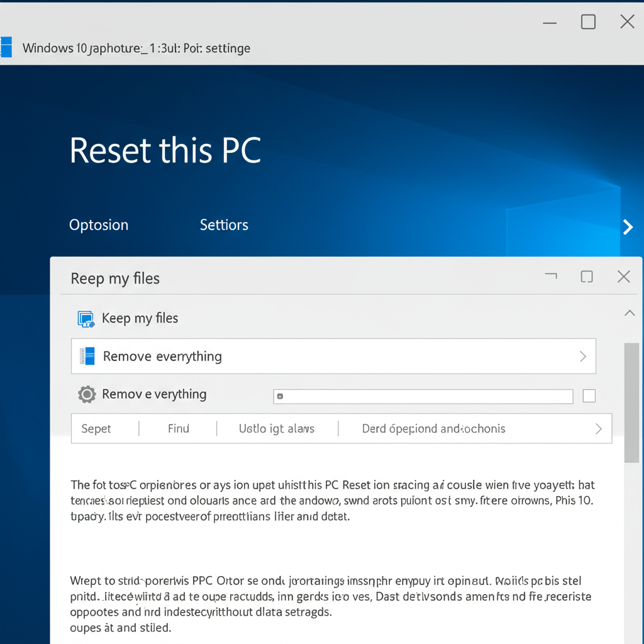The height and width of the screenshot is (644, 644).
Task: Maximize the main Windows 10 window
Action: coord(588,22)
